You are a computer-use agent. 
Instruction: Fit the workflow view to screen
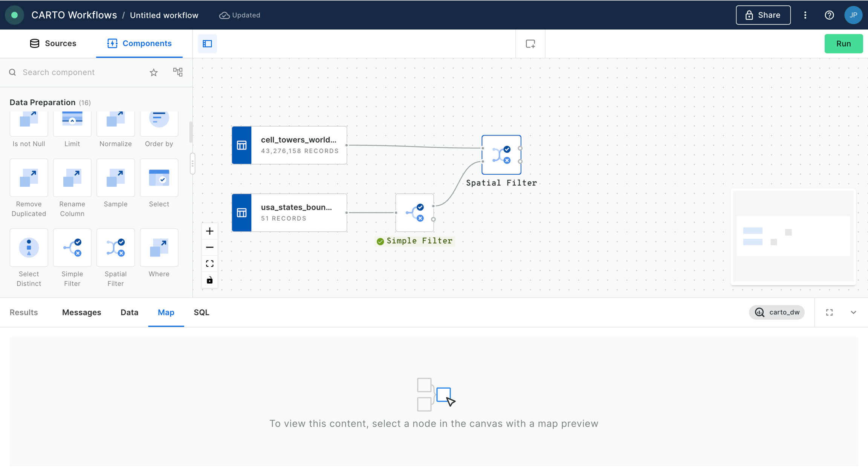tap(209, 264)
